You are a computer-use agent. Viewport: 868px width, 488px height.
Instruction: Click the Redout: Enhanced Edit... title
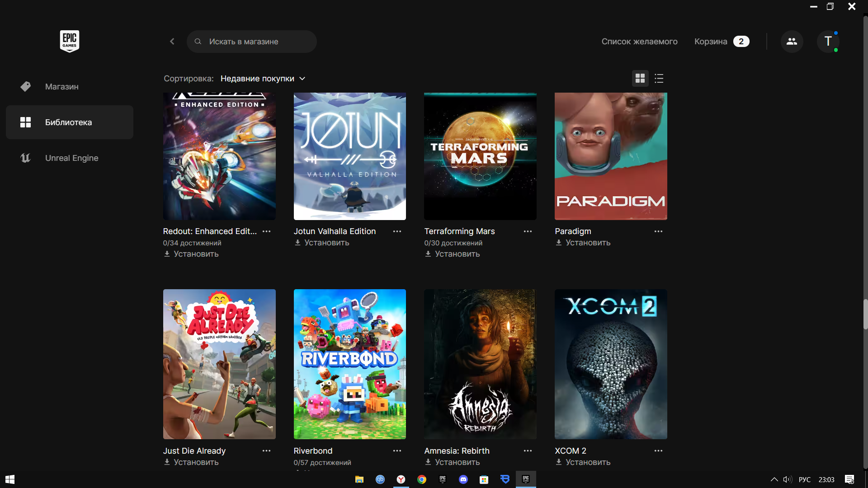[x=210, y=231]
